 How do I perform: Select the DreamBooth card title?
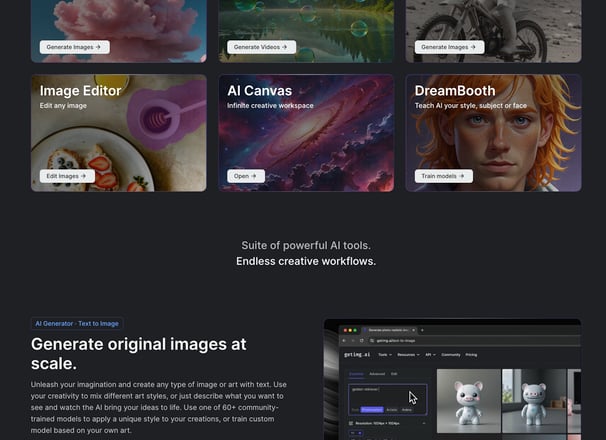click(x=455, y=91)
